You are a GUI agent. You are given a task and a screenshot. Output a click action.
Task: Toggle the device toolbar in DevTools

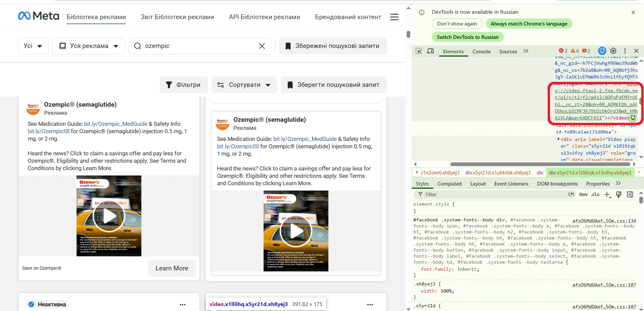click(430, 51)
